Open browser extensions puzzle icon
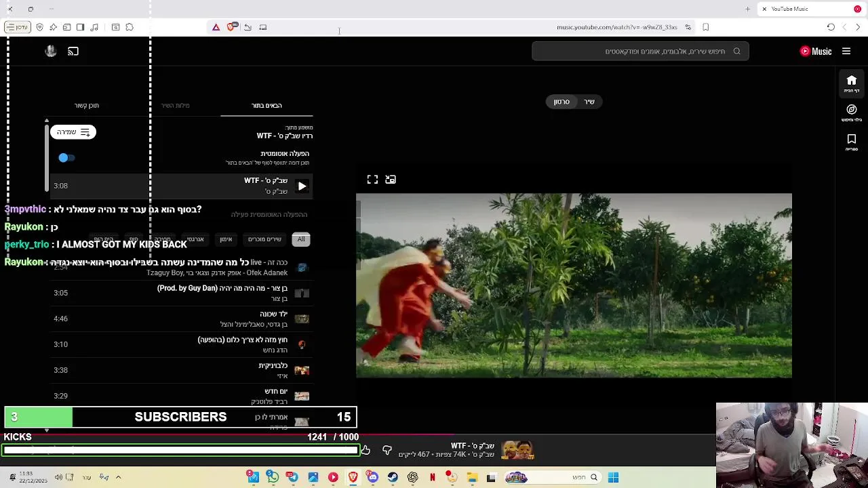This screenshot has width=868, height=488. tap(130, 27)
